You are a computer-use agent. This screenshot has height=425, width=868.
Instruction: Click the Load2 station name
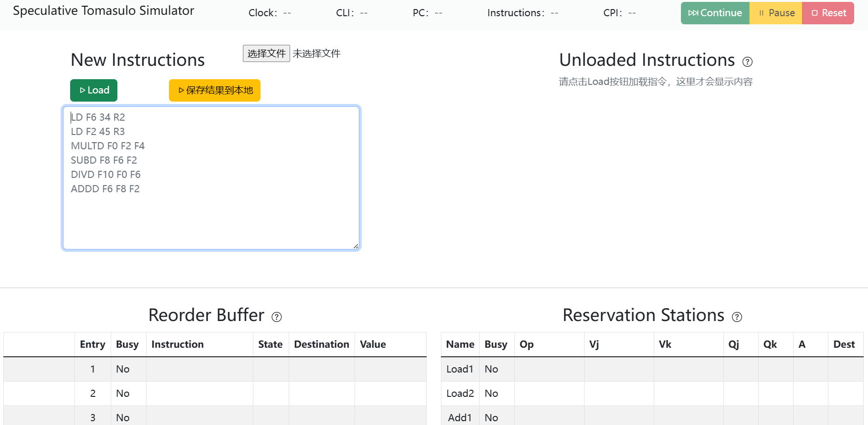(460, 394)
